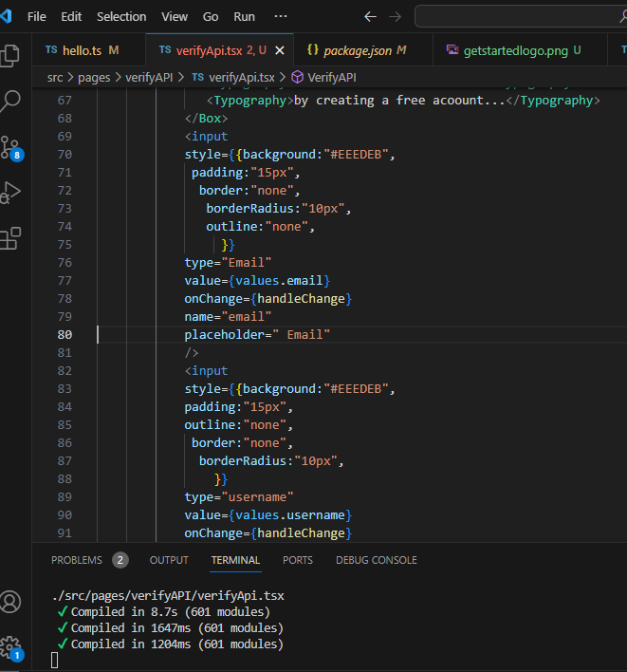Open the OUTPUT panel tab
627x672 pixels.
pyautogui.click(x=169, y=560)
